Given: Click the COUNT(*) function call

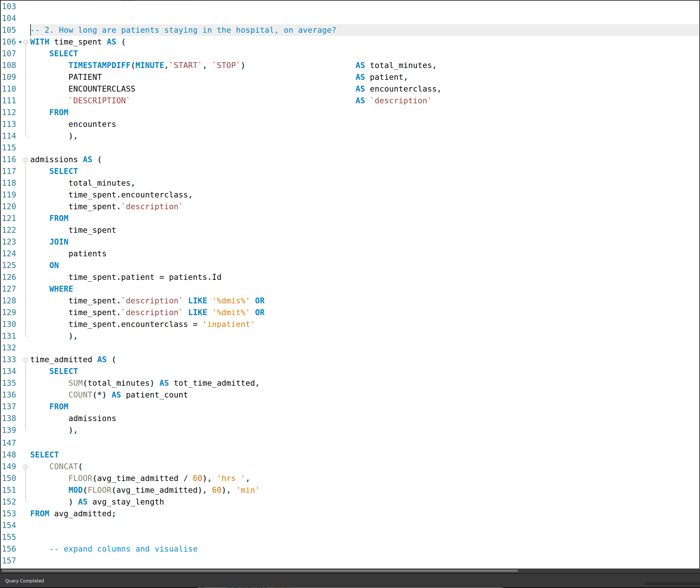Looking at the screenshot, I should [87, 395].
